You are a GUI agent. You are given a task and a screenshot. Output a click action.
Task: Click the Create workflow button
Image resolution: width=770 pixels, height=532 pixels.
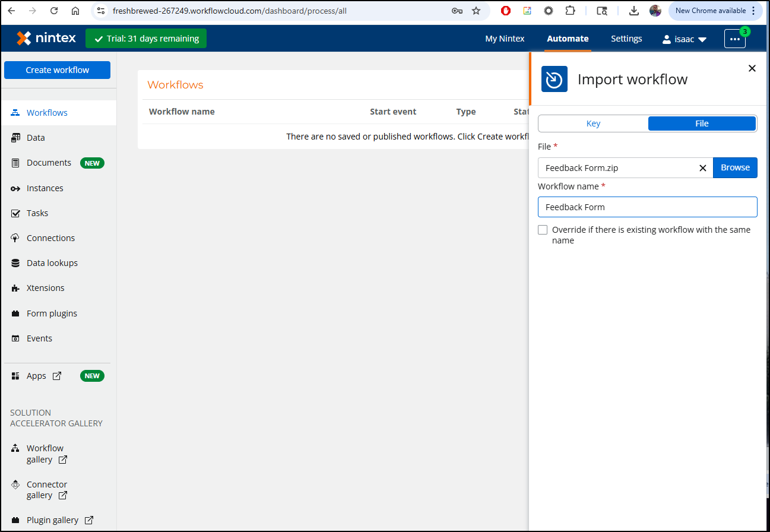pyautogui.click(x=57, y=70)
